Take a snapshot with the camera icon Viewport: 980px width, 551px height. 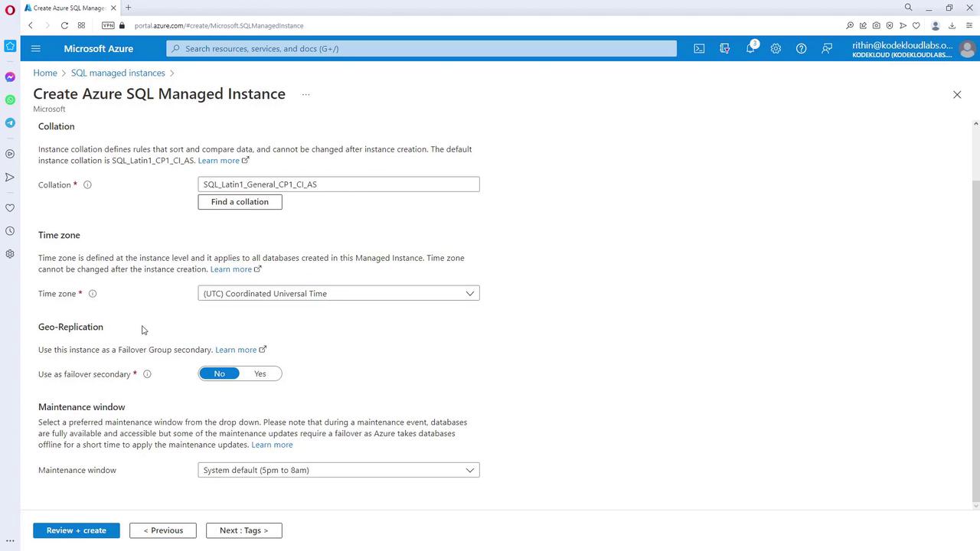[877, 25]
